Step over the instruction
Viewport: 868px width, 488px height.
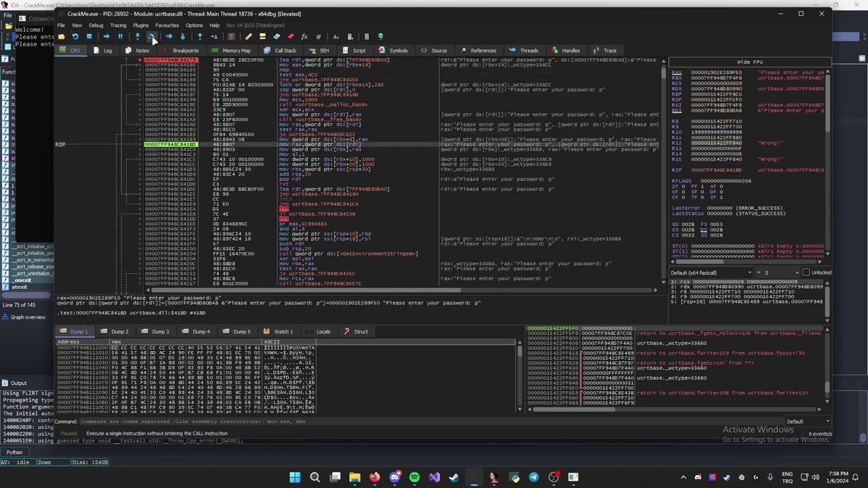click(x=151, y=37)
